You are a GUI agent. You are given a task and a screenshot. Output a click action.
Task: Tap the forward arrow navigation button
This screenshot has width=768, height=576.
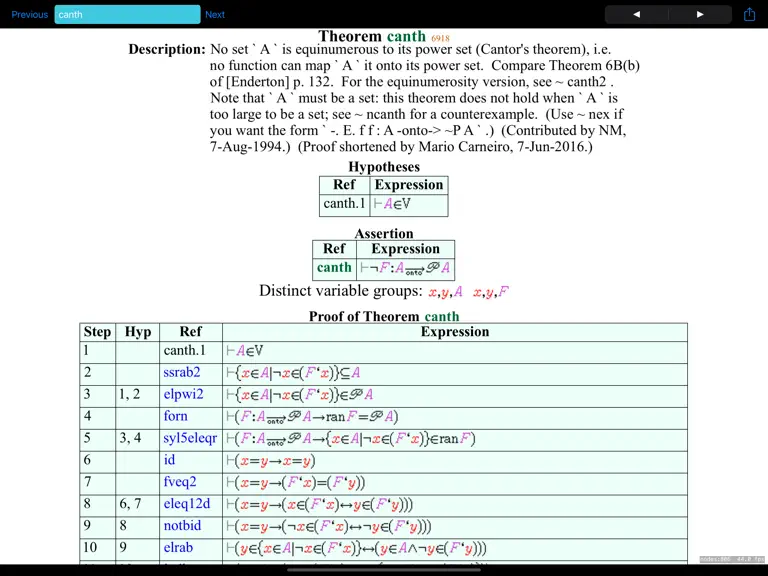[x=700, y=15]
